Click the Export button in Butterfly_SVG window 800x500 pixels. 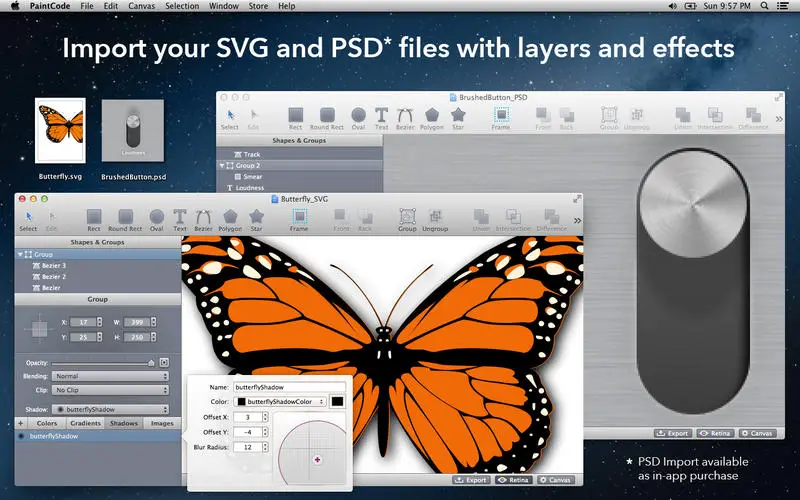[471, 480]
